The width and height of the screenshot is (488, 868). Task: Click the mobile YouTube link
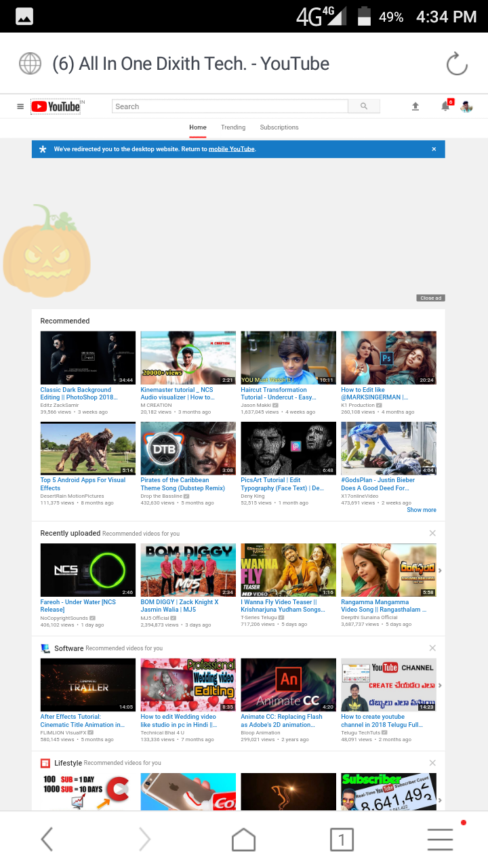[x=231, y=149]
